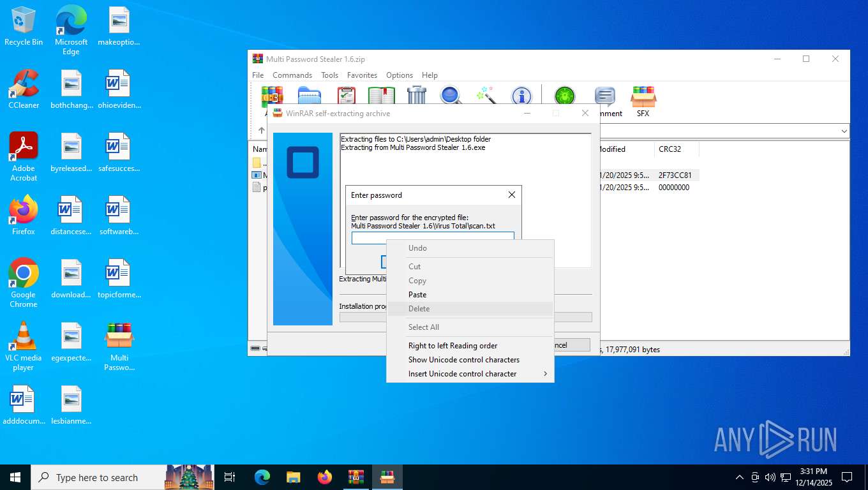This screenshot has width=868, height=490.
Task: Select the Microsoft Edge desktop shortcut
Action: [x=71, y=30]
